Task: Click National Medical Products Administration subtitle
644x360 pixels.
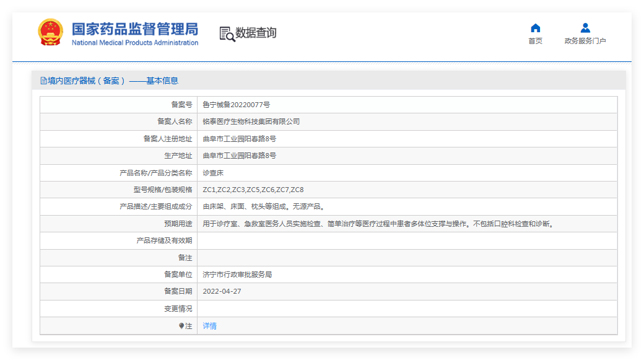Action: click(x=135, y=43)
